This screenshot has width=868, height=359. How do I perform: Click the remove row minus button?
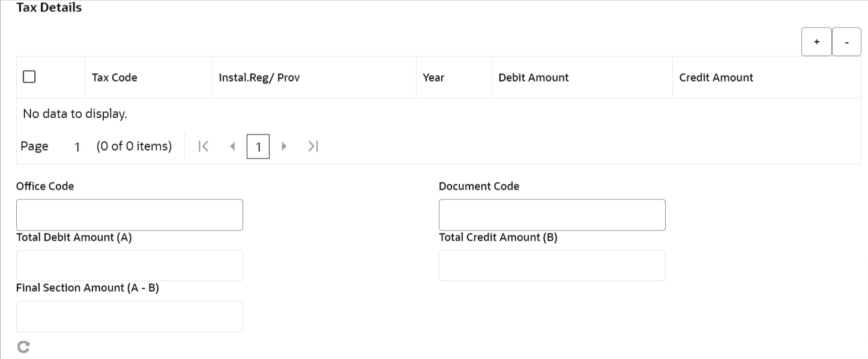(x=846, y=42)
